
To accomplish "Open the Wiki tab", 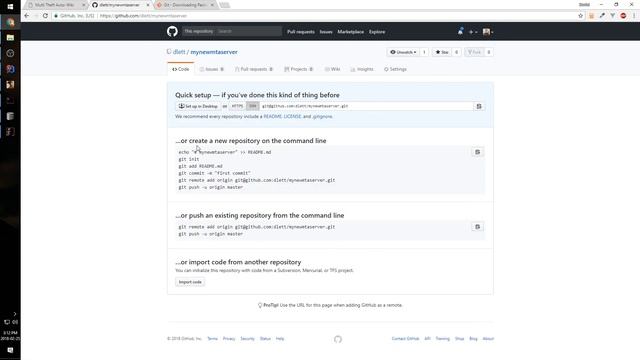I will (x=332, y=69).
